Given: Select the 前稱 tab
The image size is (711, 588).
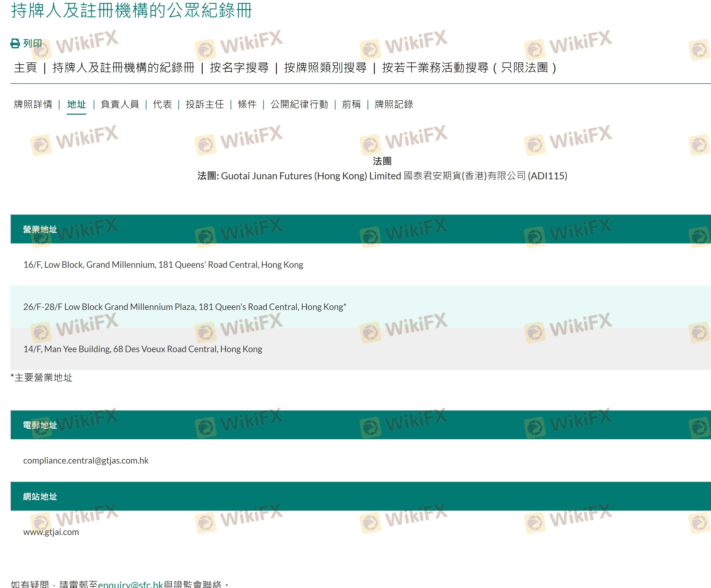Looking at the screenshot, I should [x=351, y=104].
